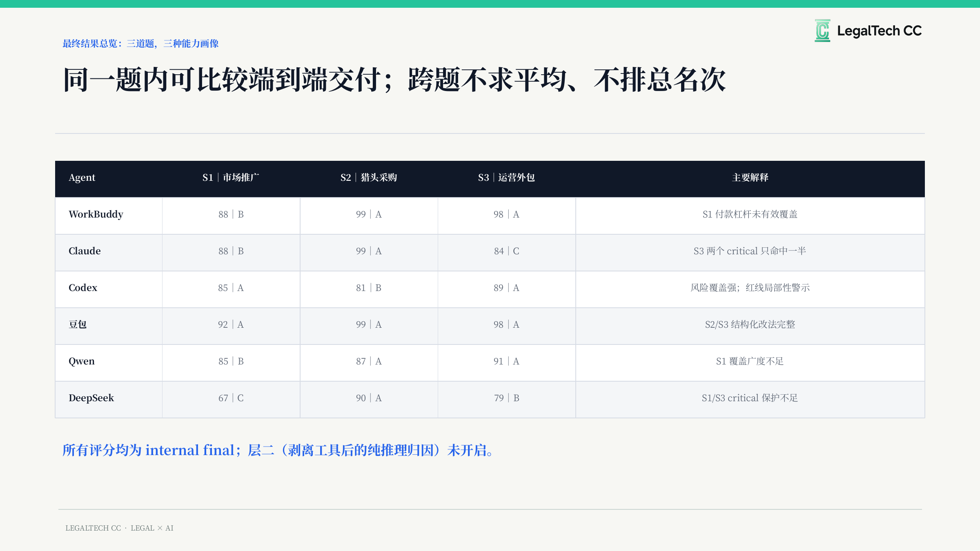Click DeepSeek's S1 score 67 | C
The width and height of the screenshot is (980, 551).
(x=231, y=398)
